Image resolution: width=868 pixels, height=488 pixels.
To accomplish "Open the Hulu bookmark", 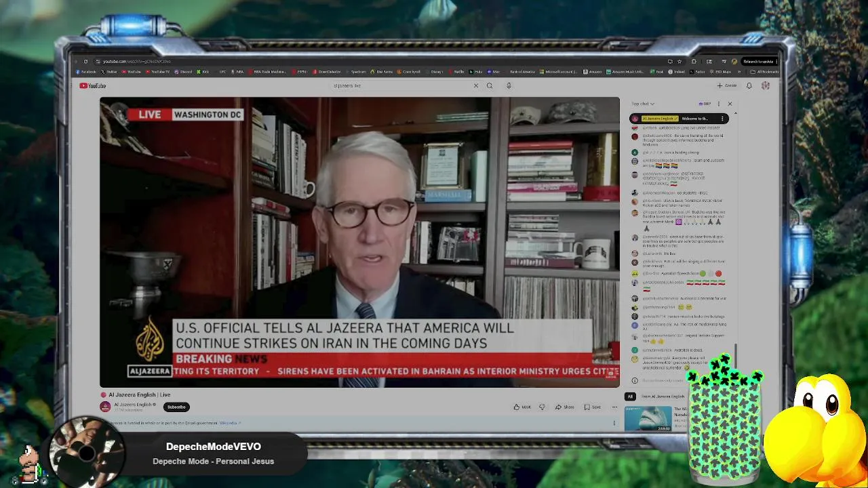I will [x=475, y=72].
